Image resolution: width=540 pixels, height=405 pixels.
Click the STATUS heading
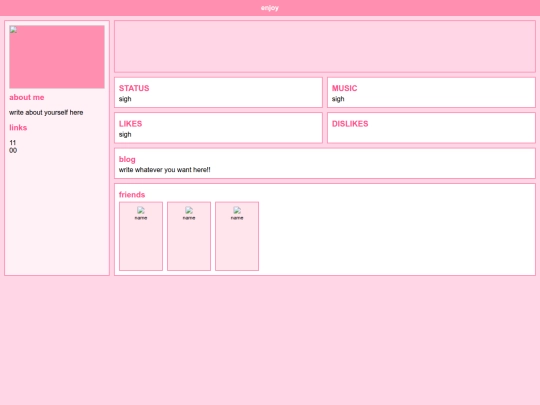(x=134, y=88)
